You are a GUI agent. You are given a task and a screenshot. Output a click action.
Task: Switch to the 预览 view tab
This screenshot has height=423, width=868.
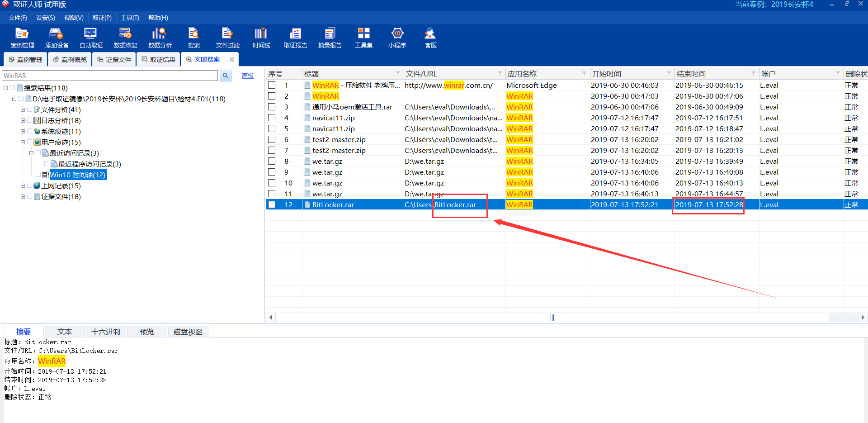[147, 332]
